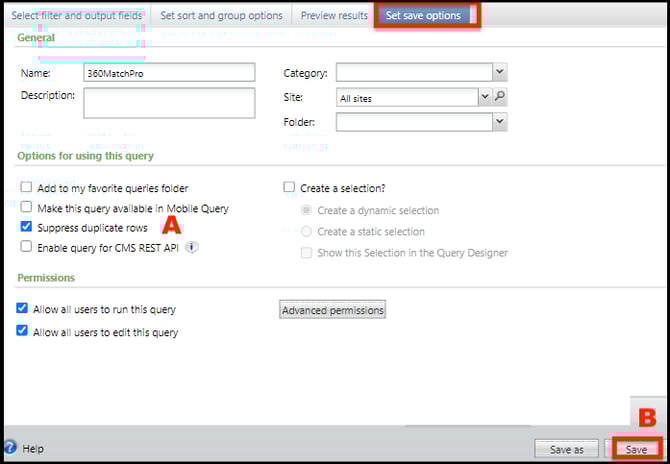Select Create a static selection option
670x464 pixels.
[306, 232]
